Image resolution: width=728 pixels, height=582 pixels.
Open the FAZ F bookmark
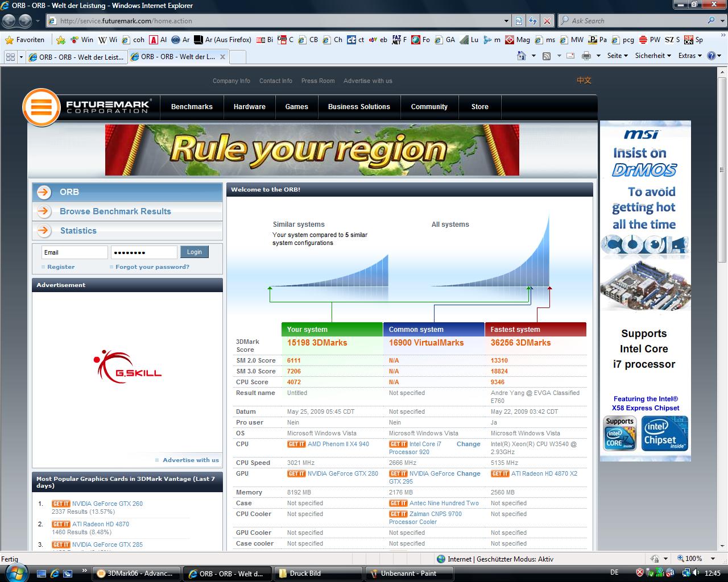(399, 40)
